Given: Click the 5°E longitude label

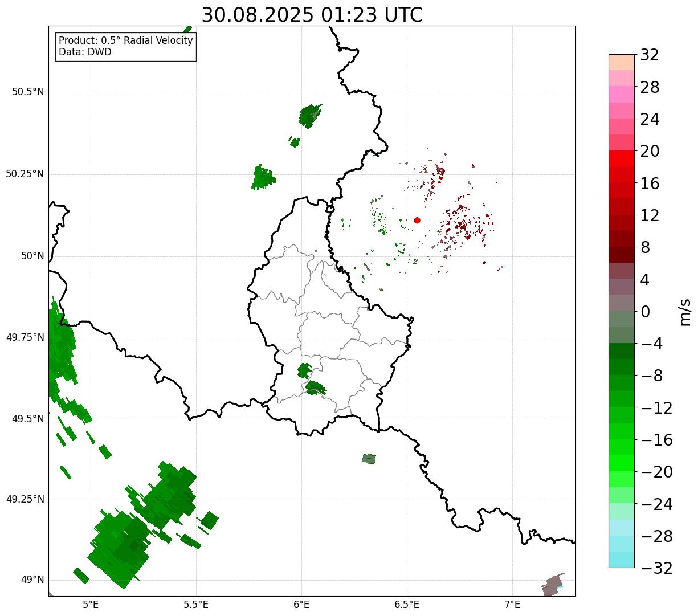Looking at the screenshot, I should [x=91, y=605].
